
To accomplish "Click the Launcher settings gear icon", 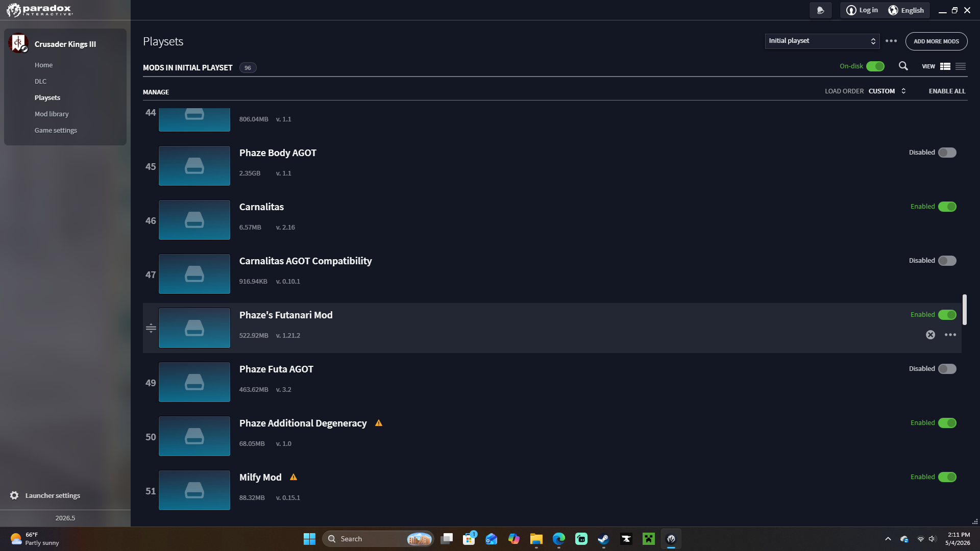I will tap(14, 495).
